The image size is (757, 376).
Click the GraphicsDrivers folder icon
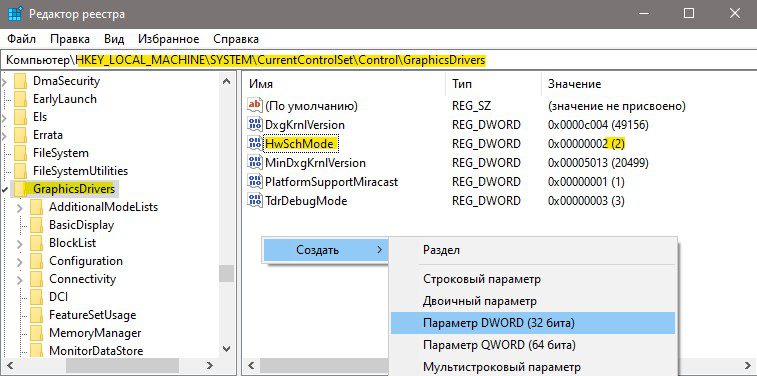(21, 189)
